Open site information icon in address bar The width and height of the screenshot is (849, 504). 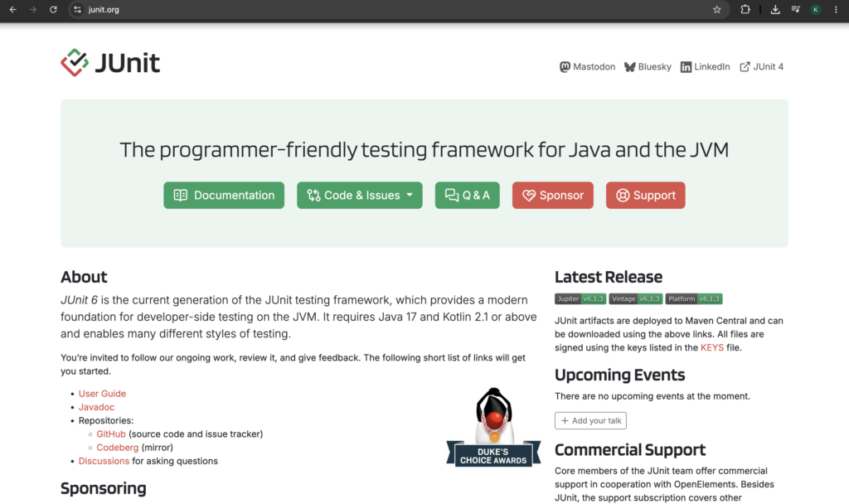coord(77,9)
